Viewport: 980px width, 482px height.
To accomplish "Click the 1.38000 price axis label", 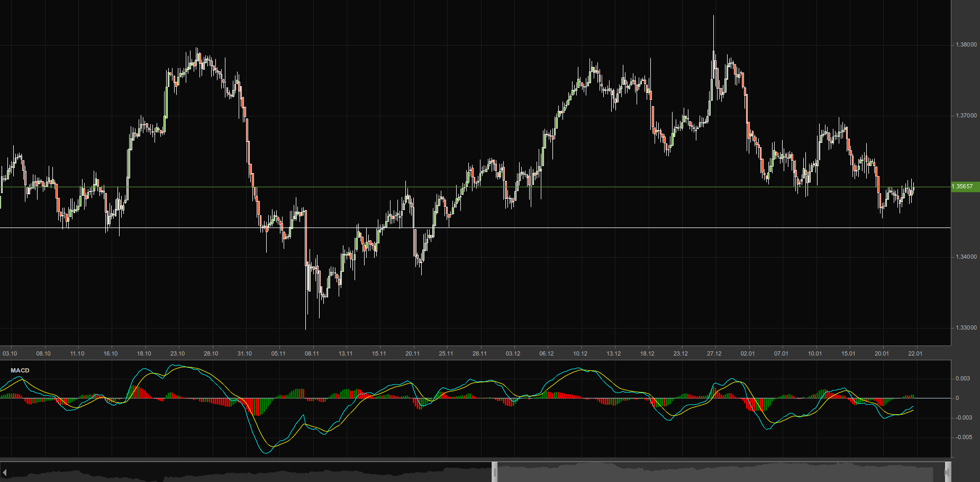I will (x=966, y=45).
